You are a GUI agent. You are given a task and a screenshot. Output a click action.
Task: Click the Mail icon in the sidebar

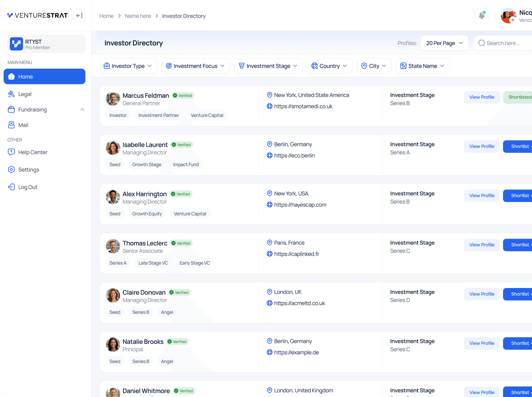(x=11, y=125)
